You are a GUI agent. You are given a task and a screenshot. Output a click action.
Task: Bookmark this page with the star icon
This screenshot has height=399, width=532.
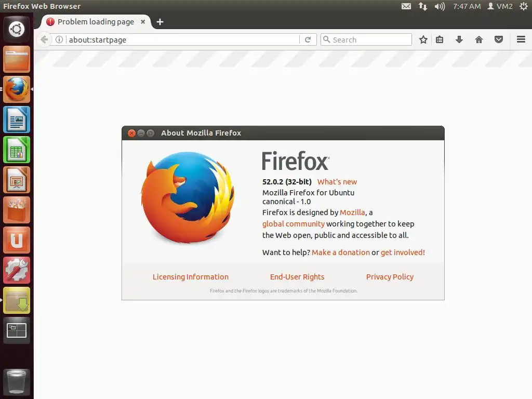tap(423, 39)
